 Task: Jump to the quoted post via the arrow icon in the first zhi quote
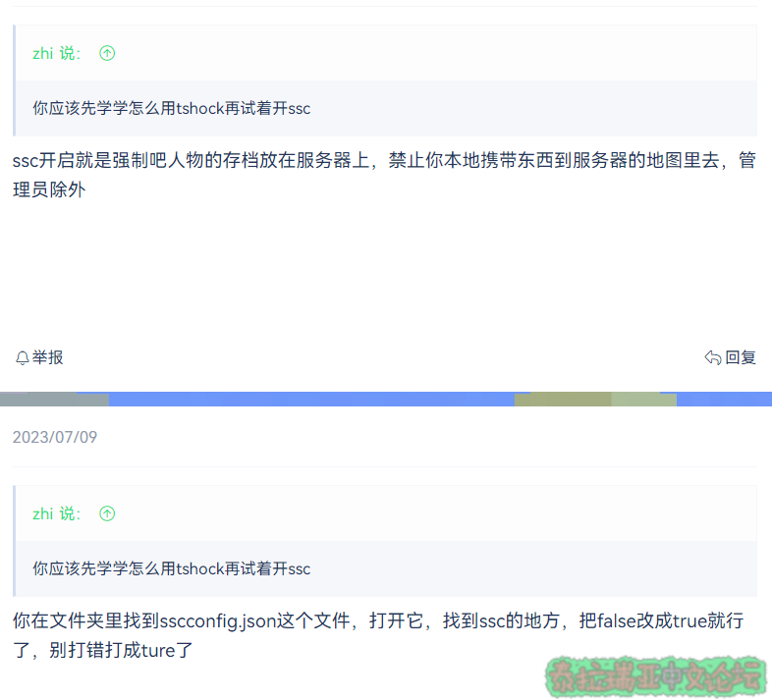point(107,53)
